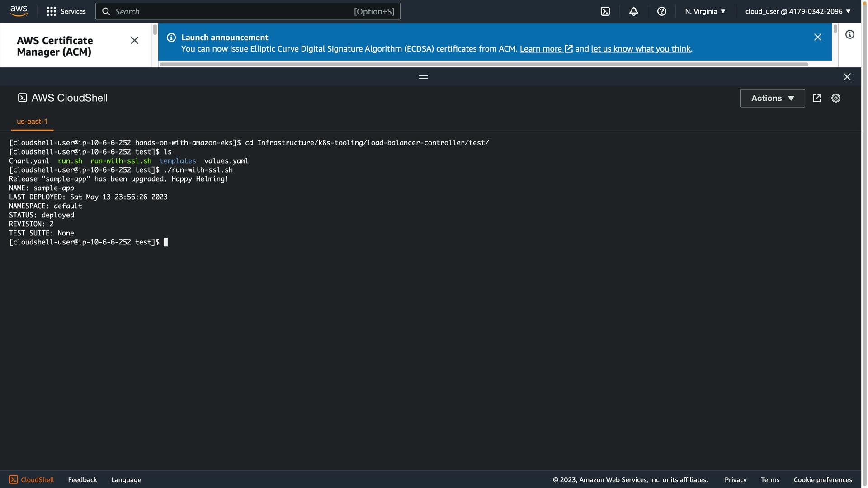Open let us know what you think link
The width and height of the screenshot is (868, 488).
pos(641,49)
